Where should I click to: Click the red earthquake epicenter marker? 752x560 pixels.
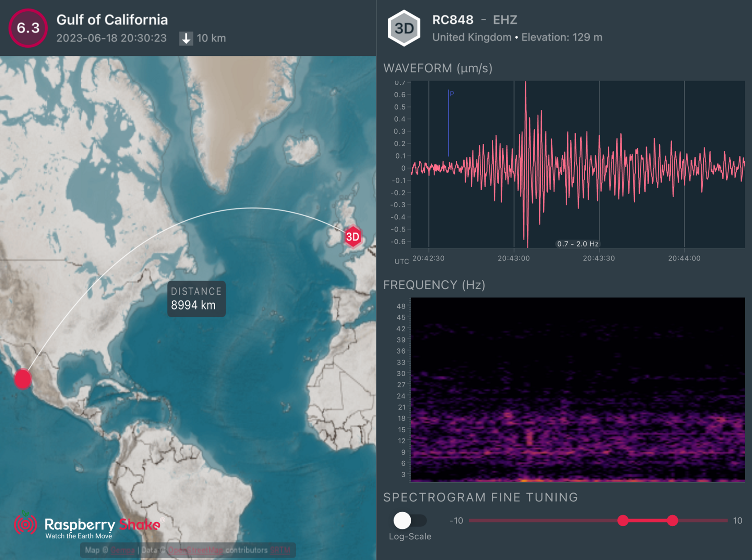pyautogui.click(x=23, y=378)
